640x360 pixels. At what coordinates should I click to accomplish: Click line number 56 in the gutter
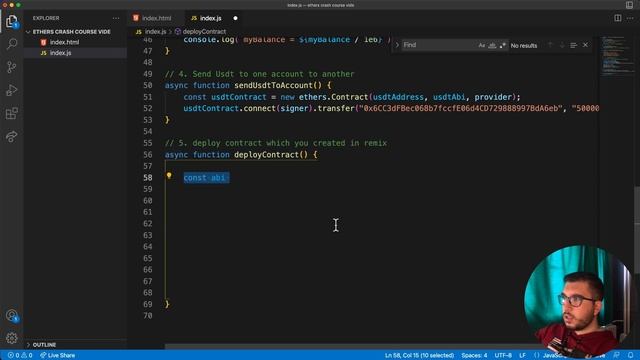pos(148,155)
